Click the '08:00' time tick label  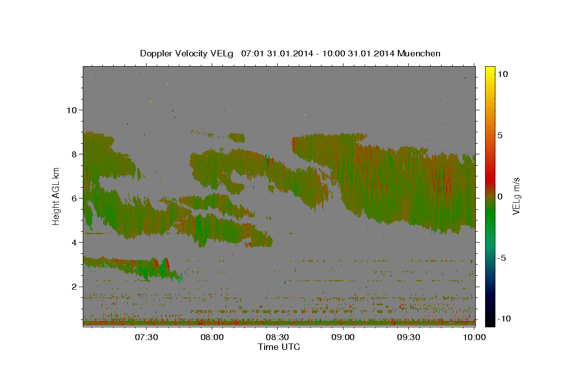[x=213, y=337]
